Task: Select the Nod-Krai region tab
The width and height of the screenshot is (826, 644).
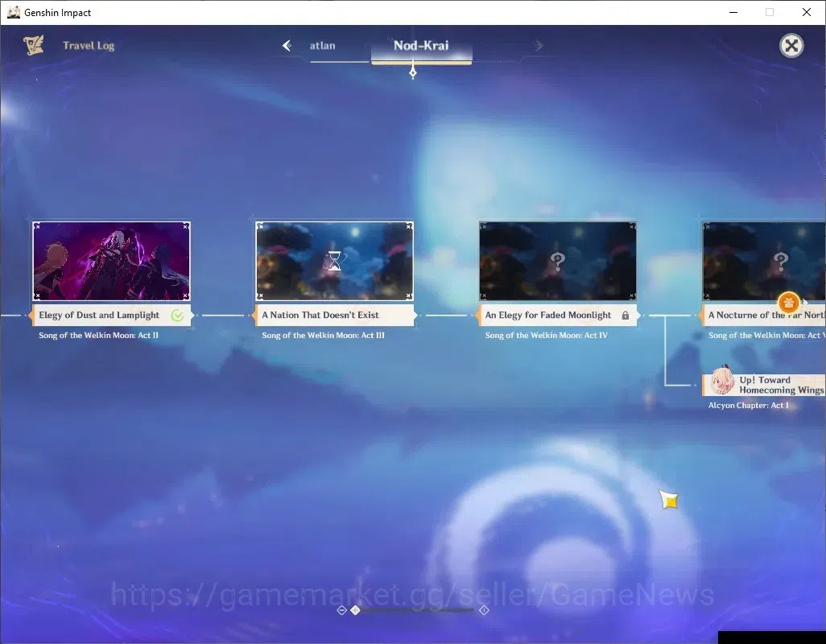Action: 421,45
